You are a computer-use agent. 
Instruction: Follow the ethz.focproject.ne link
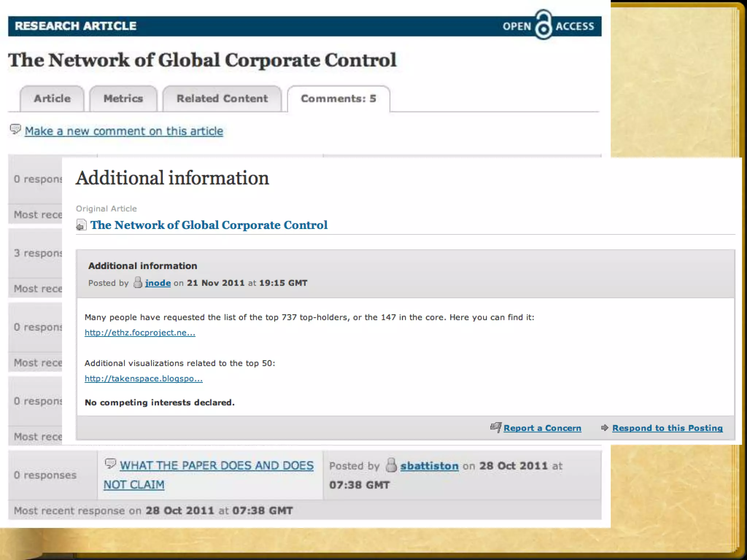[x=140, y=332]
